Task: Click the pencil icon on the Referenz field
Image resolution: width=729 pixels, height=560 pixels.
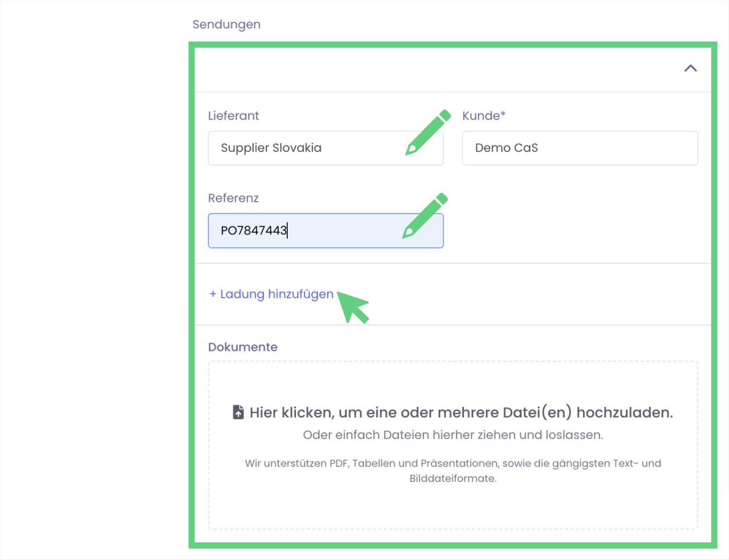Action: tap(425, 215)
